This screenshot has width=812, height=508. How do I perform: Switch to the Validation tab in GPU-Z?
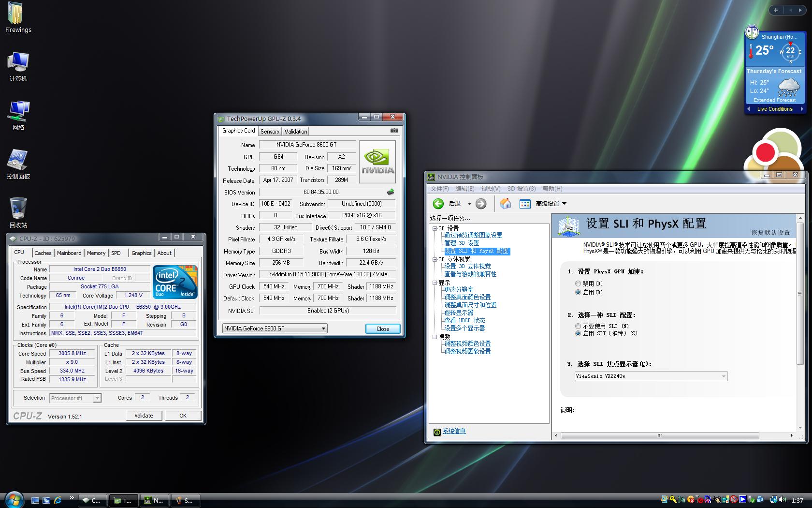295,132
